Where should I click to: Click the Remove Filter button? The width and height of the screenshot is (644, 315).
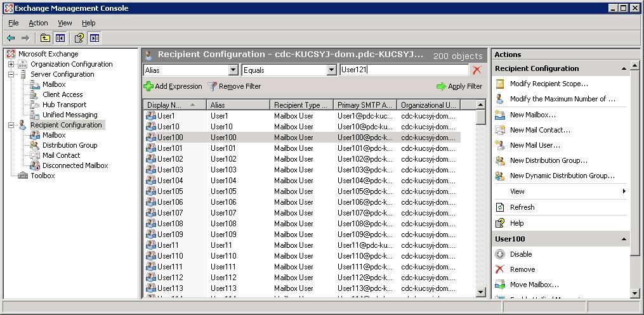pyautogui.click(x=234, y=86)
